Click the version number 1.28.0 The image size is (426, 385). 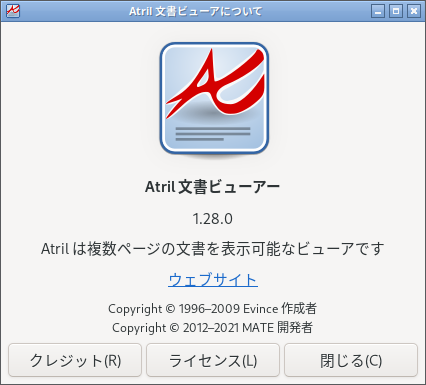213,219
